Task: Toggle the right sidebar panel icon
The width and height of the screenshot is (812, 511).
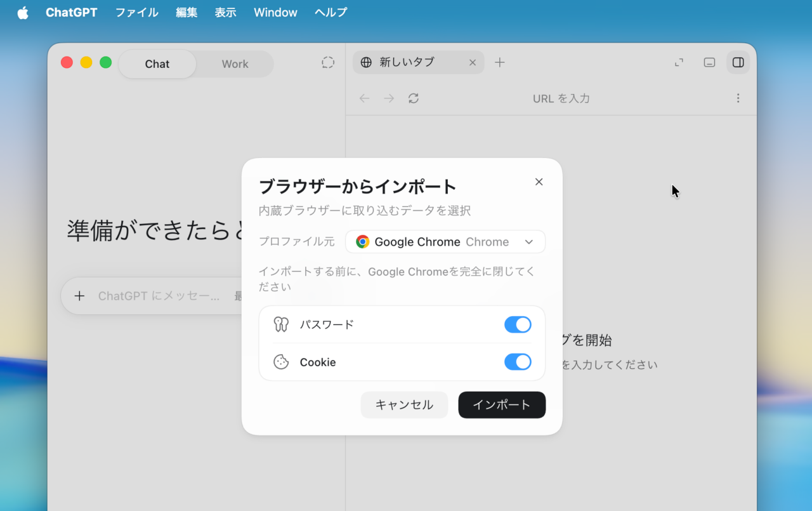Action: 738,62
